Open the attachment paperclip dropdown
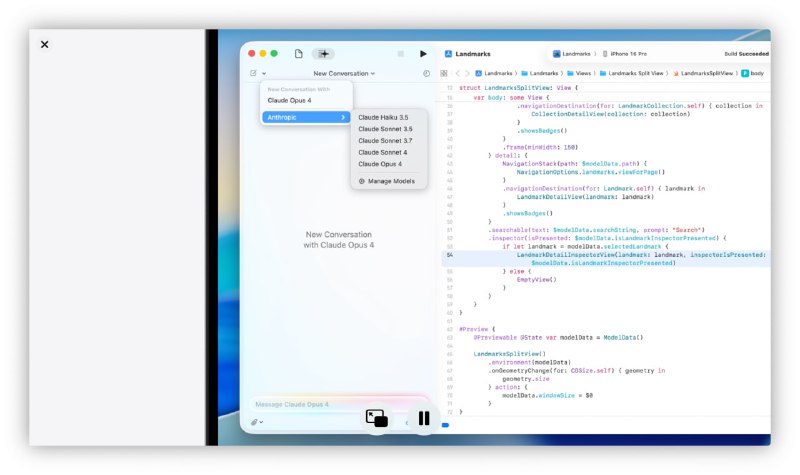 click(x=257, y=422)
